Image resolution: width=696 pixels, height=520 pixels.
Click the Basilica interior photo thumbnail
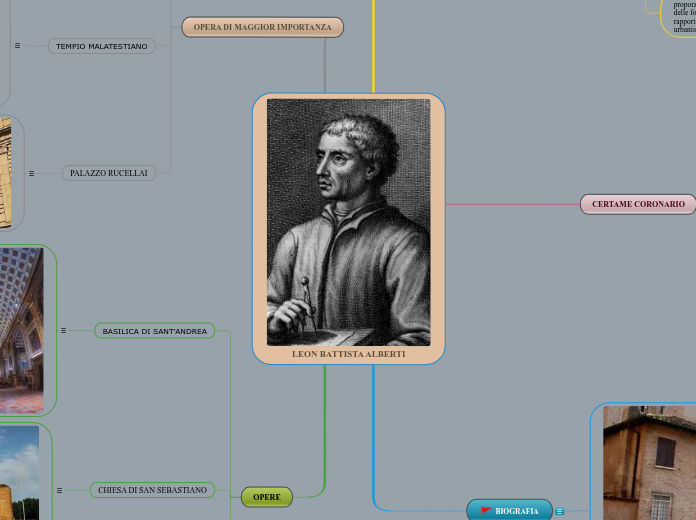(x=21, y=330)
